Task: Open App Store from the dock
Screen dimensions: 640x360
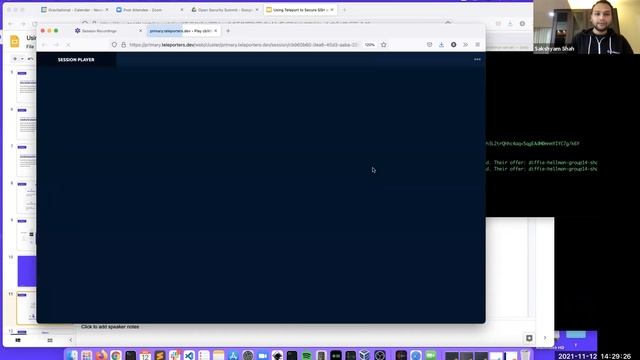Action: tap(233, 355)
